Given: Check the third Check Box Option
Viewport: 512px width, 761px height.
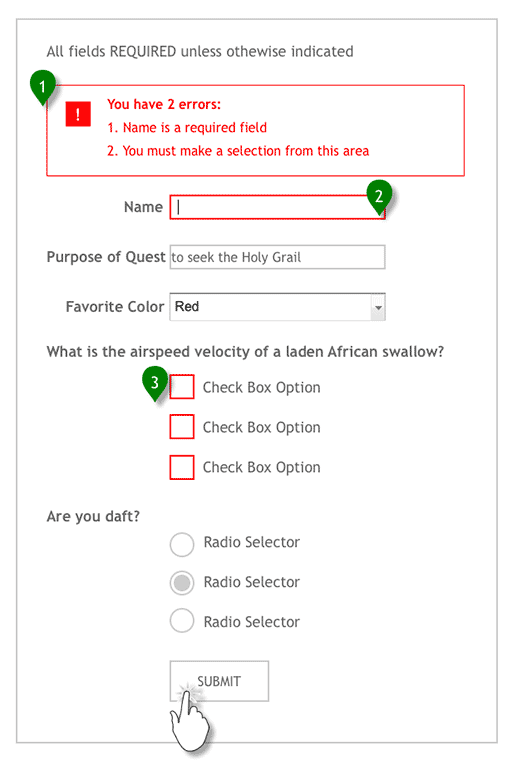Looking at the screenshot, I should (x=182, y=467).
